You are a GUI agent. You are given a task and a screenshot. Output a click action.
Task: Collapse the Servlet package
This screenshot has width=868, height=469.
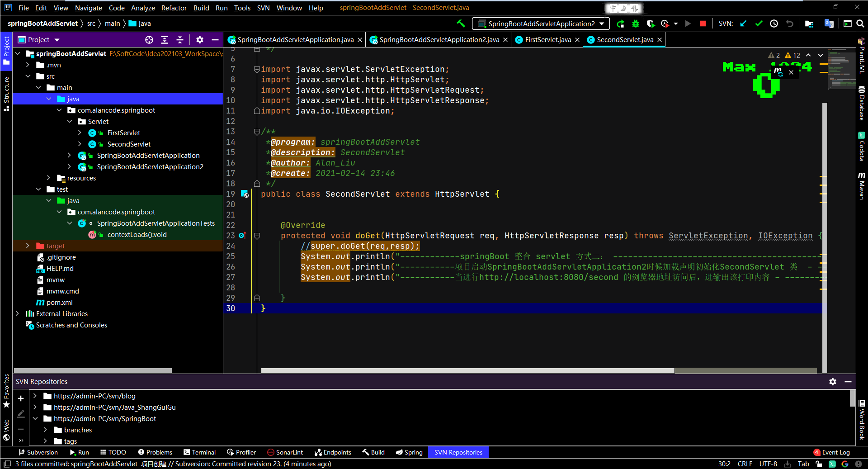coord(69,122)
